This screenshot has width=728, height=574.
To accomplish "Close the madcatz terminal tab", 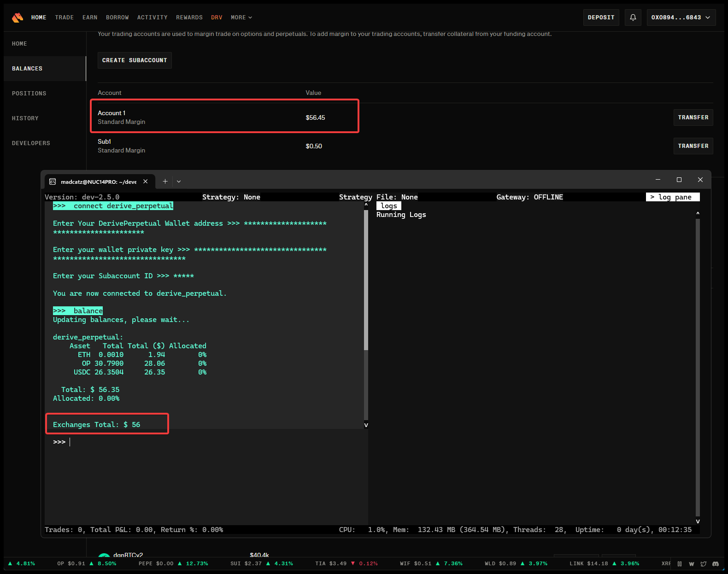I will (146, 182).
